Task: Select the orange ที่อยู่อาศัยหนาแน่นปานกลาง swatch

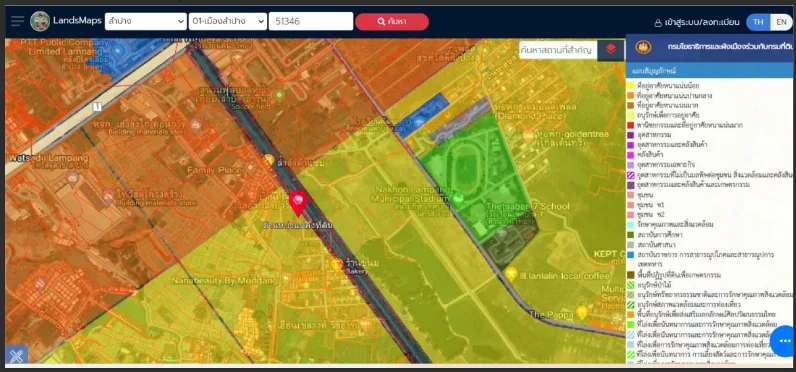Action: point(630,95)
